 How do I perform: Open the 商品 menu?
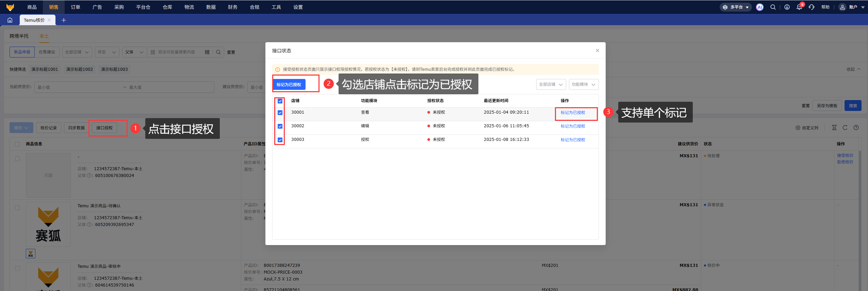(x=32, y=7)
